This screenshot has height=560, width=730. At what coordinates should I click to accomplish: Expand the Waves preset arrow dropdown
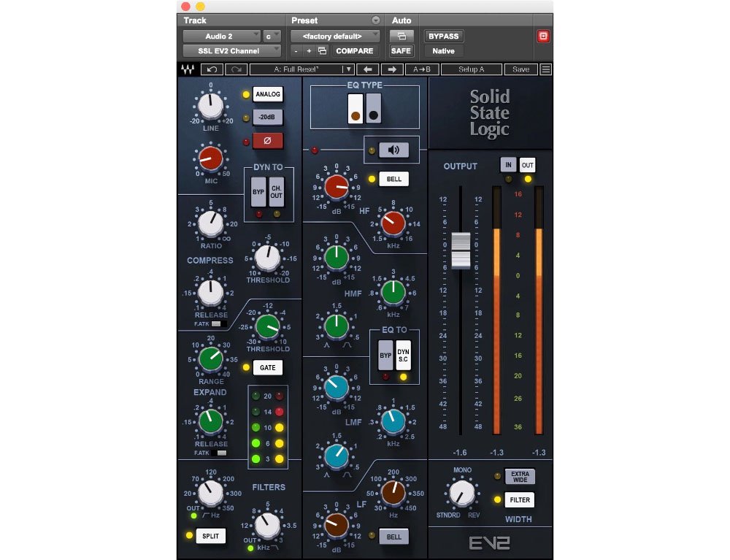[348, 69]
